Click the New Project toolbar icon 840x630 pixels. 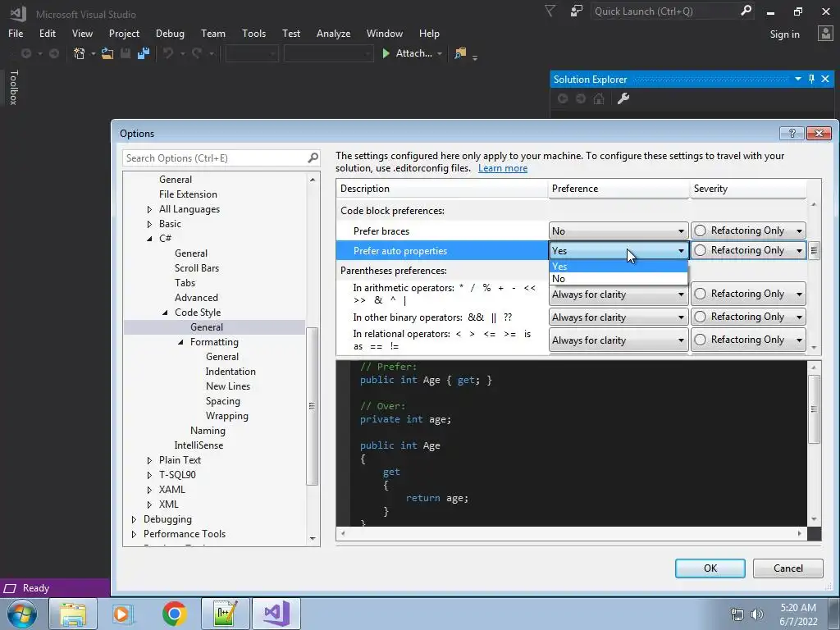pos(80,53)
